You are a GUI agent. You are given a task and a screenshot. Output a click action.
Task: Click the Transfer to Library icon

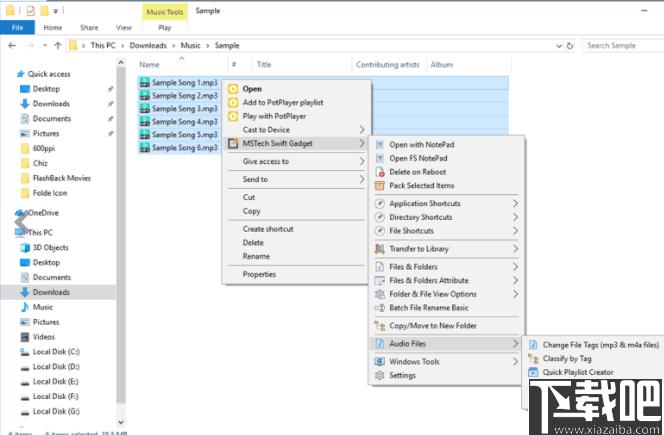tap(380, 249)
